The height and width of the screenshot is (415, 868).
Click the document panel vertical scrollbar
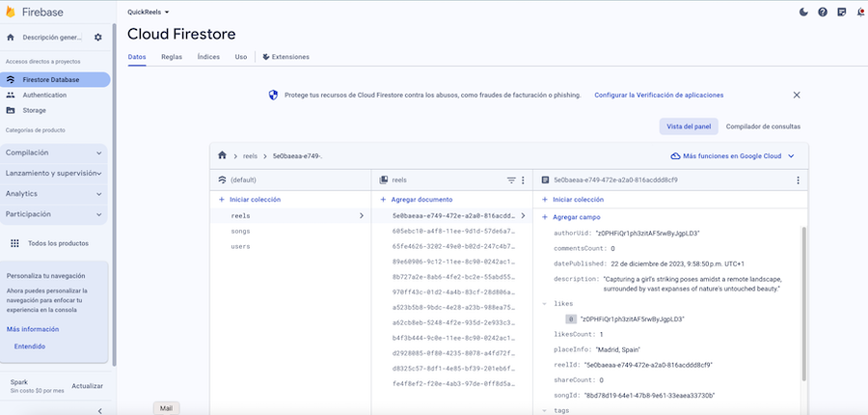803,304
